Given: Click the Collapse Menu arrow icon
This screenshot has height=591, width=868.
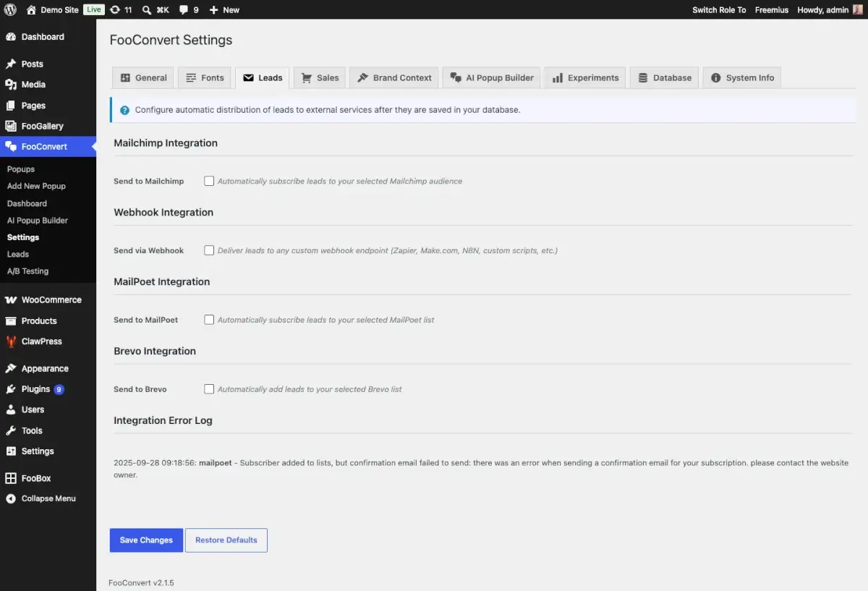Looking at the screenshot, I should click(x=11, y=498).
